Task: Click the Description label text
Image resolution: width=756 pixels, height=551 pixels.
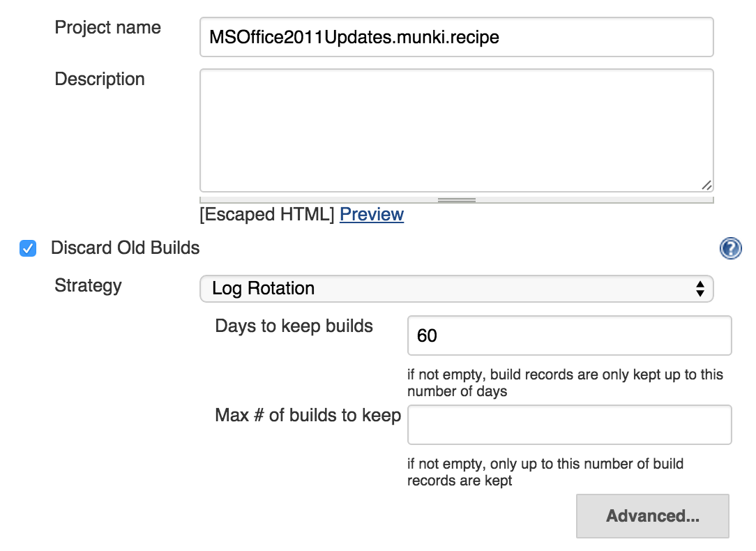Action: 100,79
